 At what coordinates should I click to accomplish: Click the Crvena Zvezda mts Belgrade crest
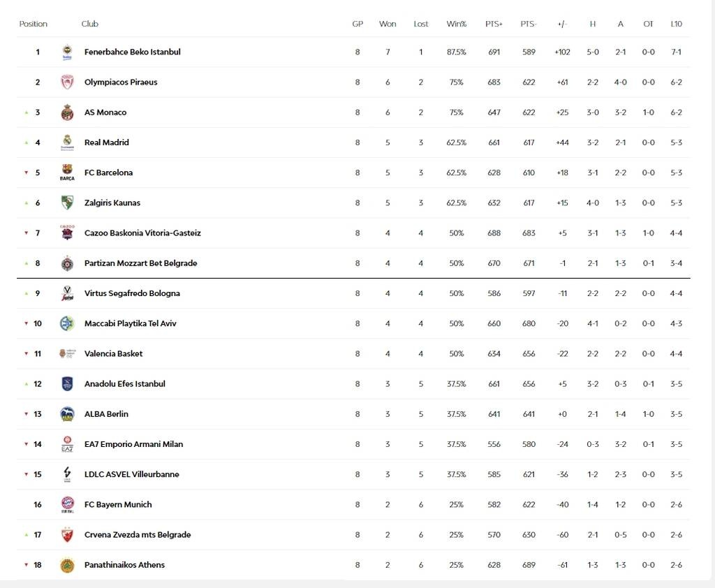pos(67,534)
